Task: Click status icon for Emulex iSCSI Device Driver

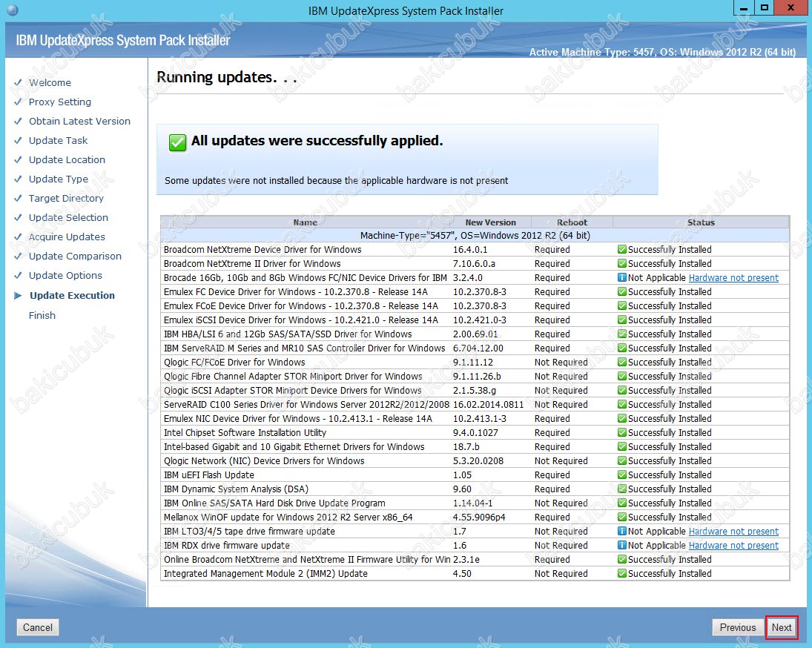Action: [622, 320]
